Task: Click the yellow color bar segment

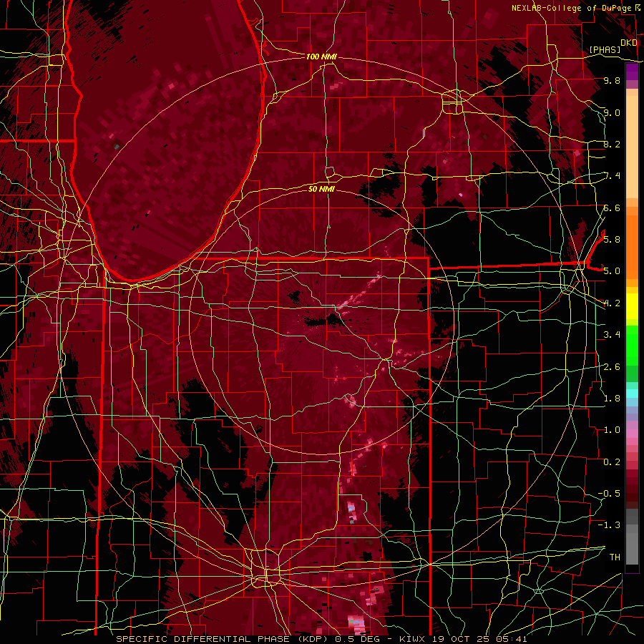Action: [632, 306]
